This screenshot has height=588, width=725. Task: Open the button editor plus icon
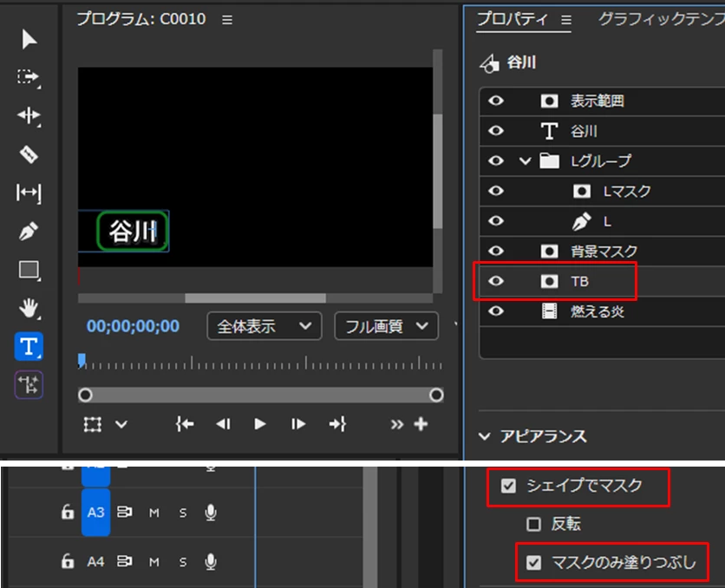coord(421,424)
